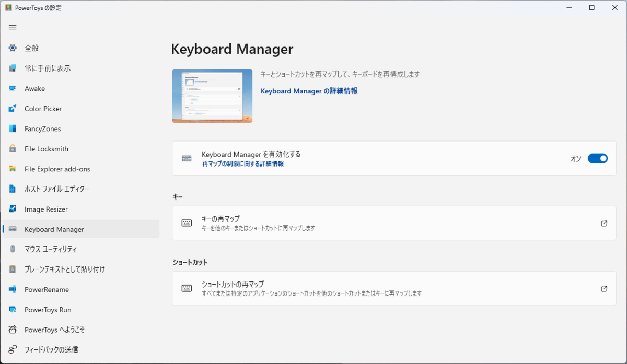Click the PowerToys へようこそ icon
627x364 pixels.
pos(13,330)
